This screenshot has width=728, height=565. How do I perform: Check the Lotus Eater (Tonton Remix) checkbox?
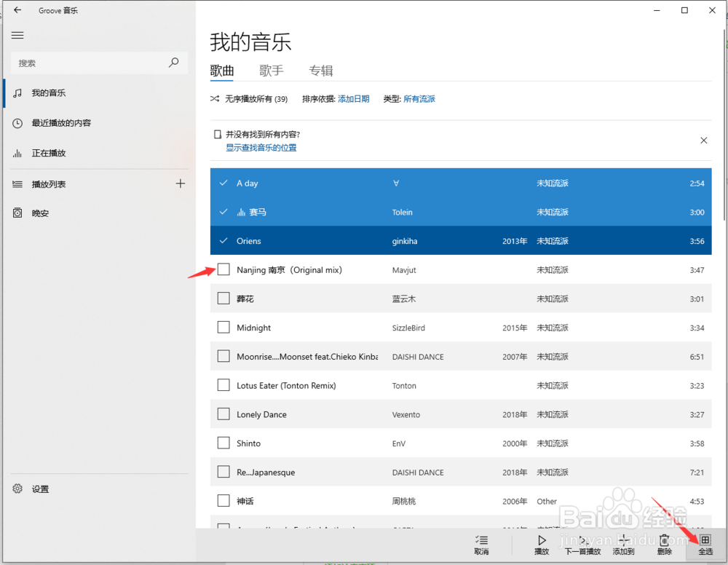coord(223,385)
